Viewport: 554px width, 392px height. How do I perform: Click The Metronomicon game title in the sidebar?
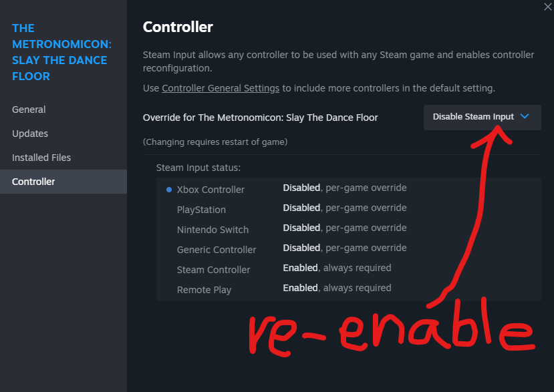pos(61,52)
